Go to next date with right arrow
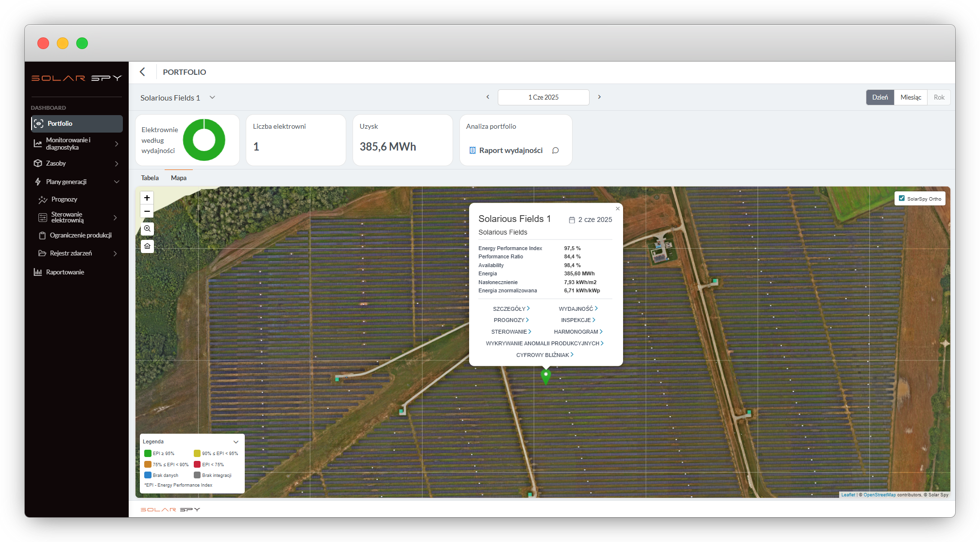The width and height of the screenshot is (980, 542). (599, 97)
